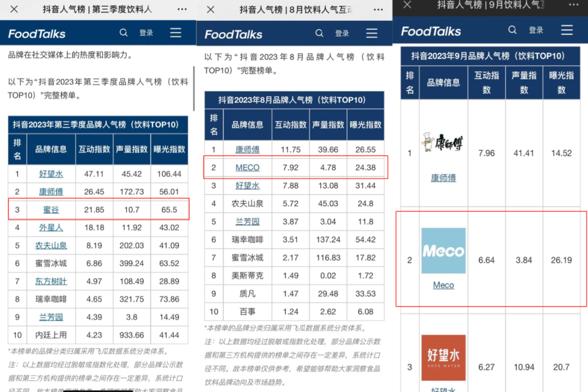Image resolution: width=588 pixels, height=392 pixels.
Task: Close the left panel third-quarter ranking page
Action: coord(14,9)
